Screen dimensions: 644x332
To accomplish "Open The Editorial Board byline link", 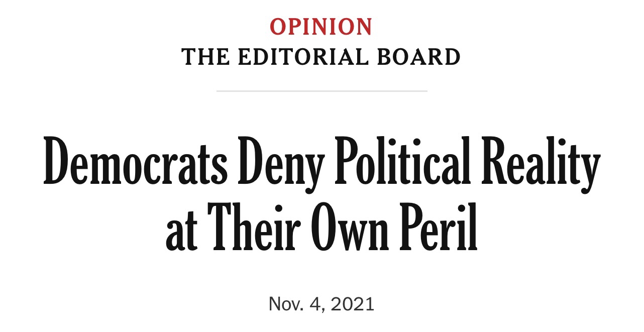I will [x=321, y=57].
